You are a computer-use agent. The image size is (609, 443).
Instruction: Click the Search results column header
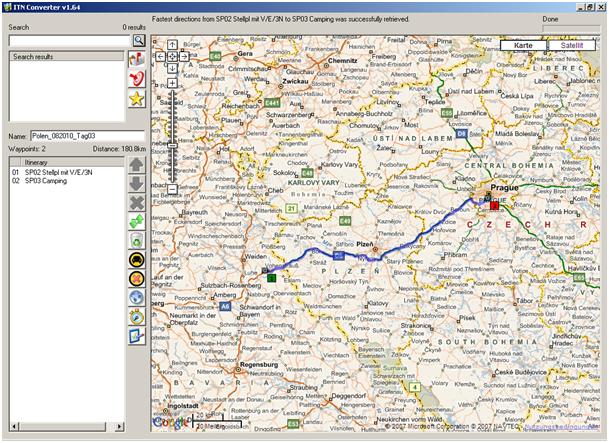click(66, 56)
